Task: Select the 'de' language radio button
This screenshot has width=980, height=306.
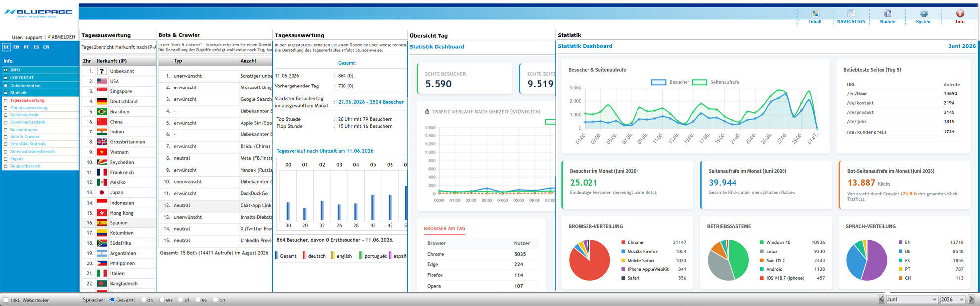Action: coord(144,300)
